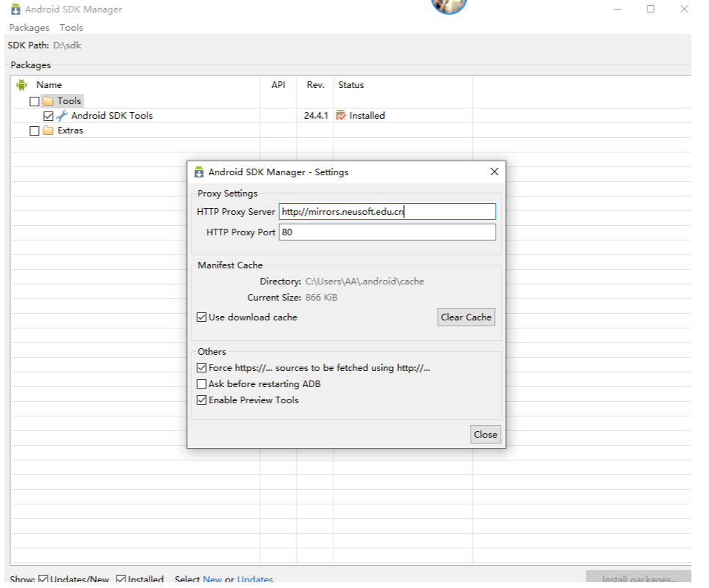Viewport: 709px width, 588px height.
Task: Open the Tools menu
Action: point(71,28)
